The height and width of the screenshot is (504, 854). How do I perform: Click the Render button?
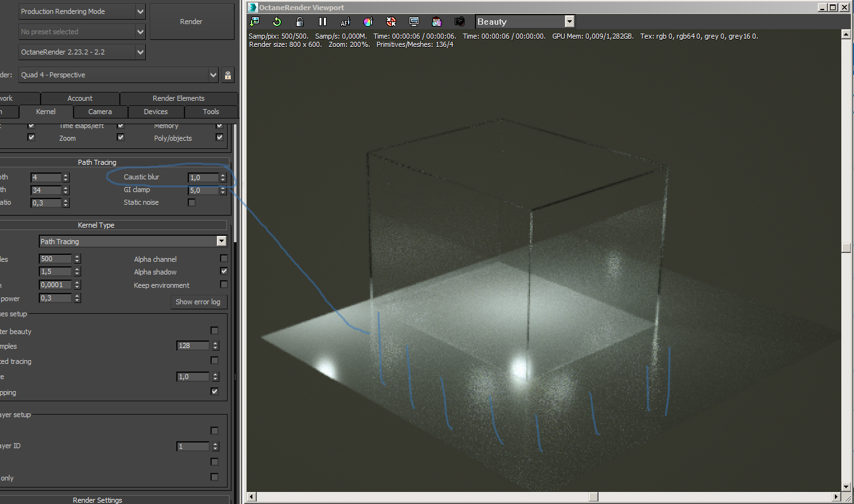pyautogui.click(x=191, y=22)
